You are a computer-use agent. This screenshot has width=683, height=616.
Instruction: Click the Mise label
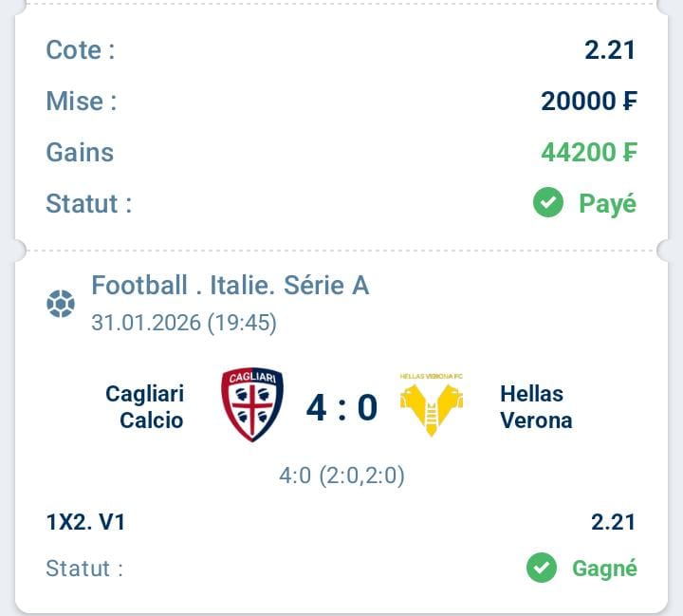pyautogui.click(x=82, y=102)
